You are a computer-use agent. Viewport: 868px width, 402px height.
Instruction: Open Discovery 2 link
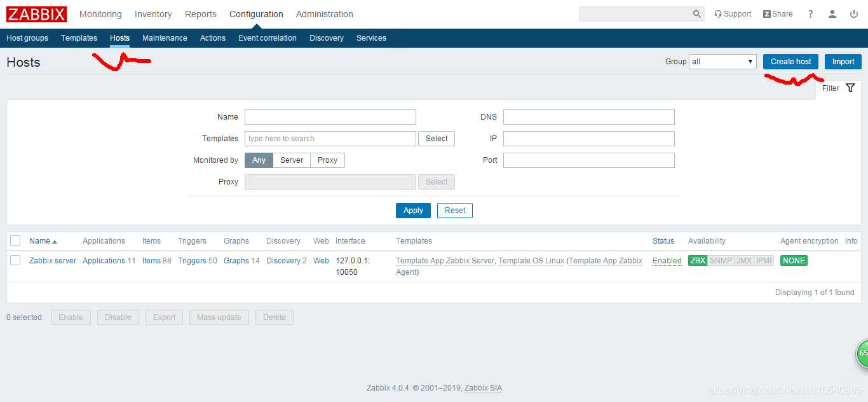click(x=283, y=261)
